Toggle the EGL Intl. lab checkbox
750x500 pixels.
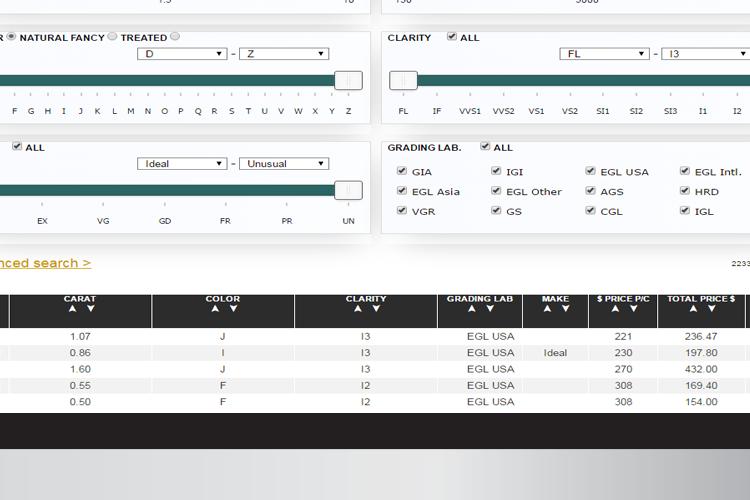(x=685, y=171)
